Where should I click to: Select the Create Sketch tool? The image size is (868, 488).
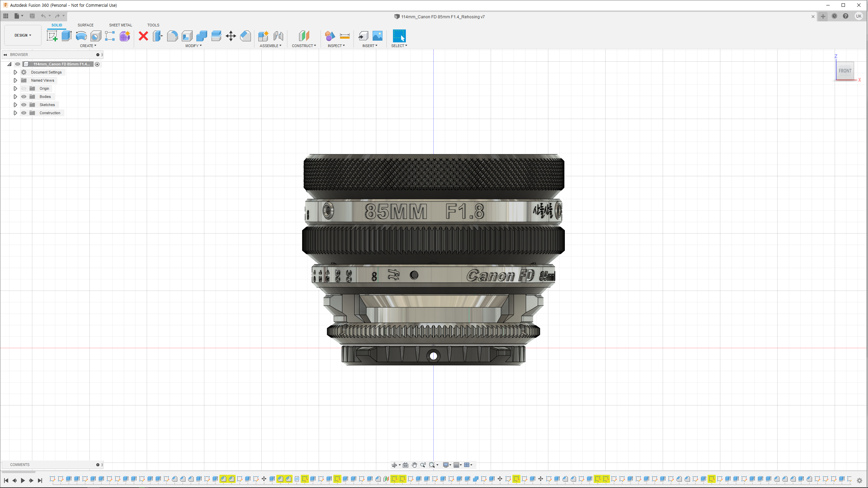[52, 36]
